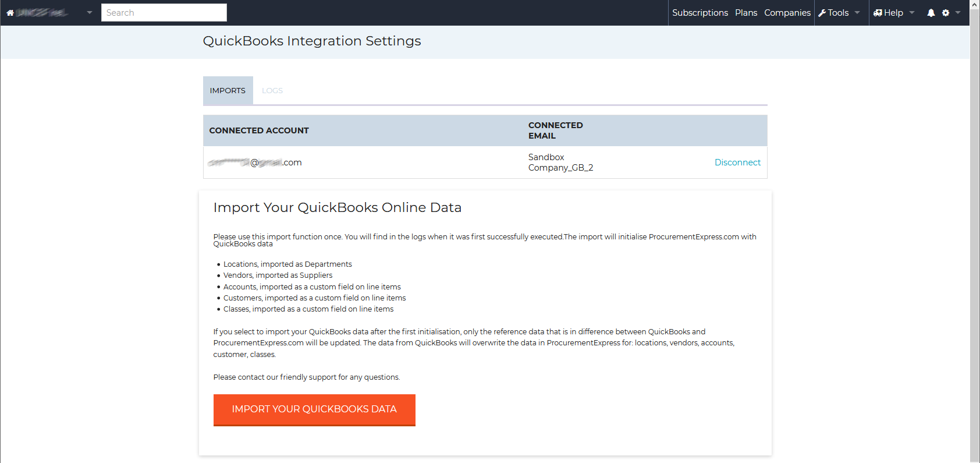Go to Plans in navigation
The height and width of the screenshot is (463, 980).
click(746, 13)
